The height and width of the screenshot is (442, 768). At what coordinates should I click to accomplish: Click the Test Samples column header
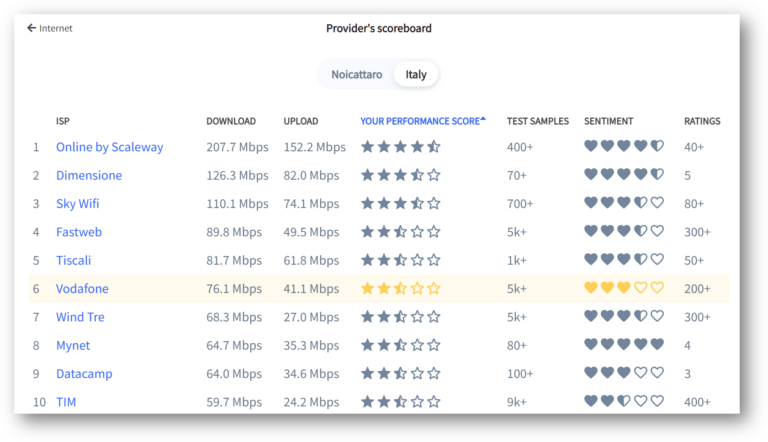tap(537, 121)
